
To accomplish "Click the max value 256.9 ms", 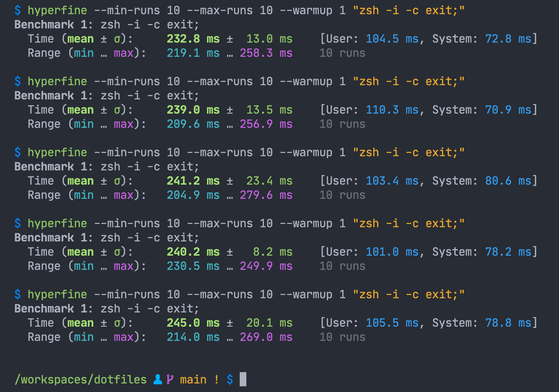I will pyautogui.click(x=266, y=124).
